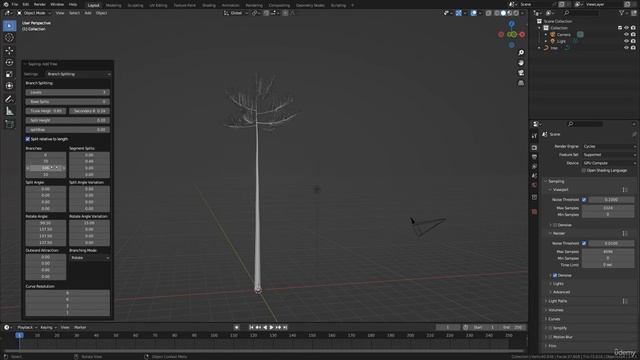Choose the Annotate tool
Image resolution: width=640 pixels, height=360 pixels.
9,99
